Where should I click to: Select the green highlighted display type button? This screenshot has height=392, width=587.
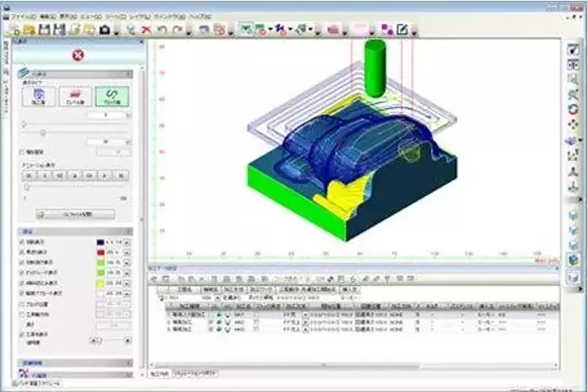[112, 98]
